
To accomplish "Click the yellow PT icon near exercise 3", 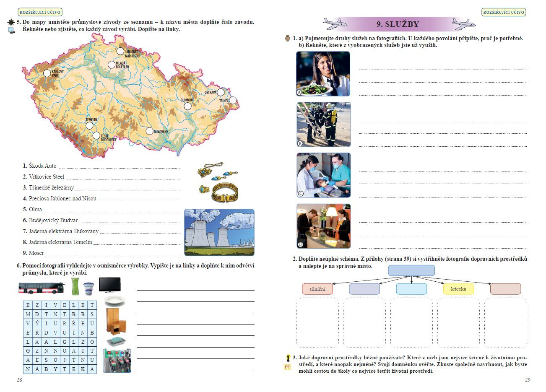I will 287,367.
